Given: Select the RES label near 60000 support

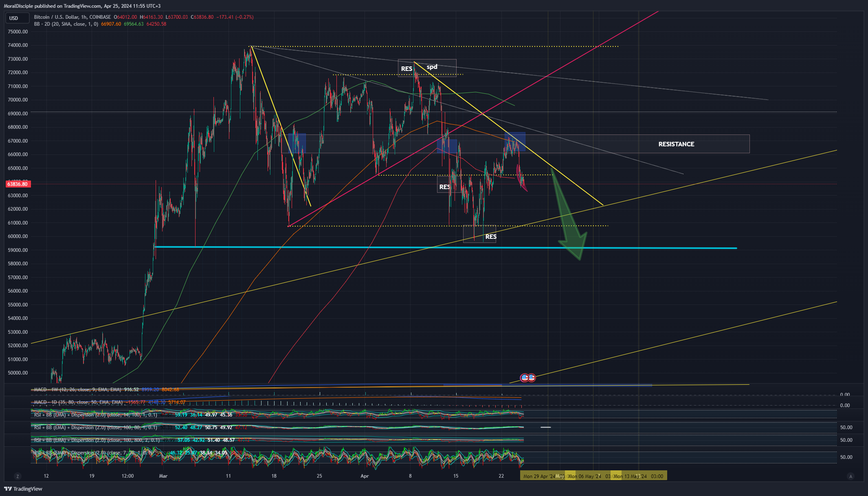Looking at the screenshot, I should (x=491, y=237).
